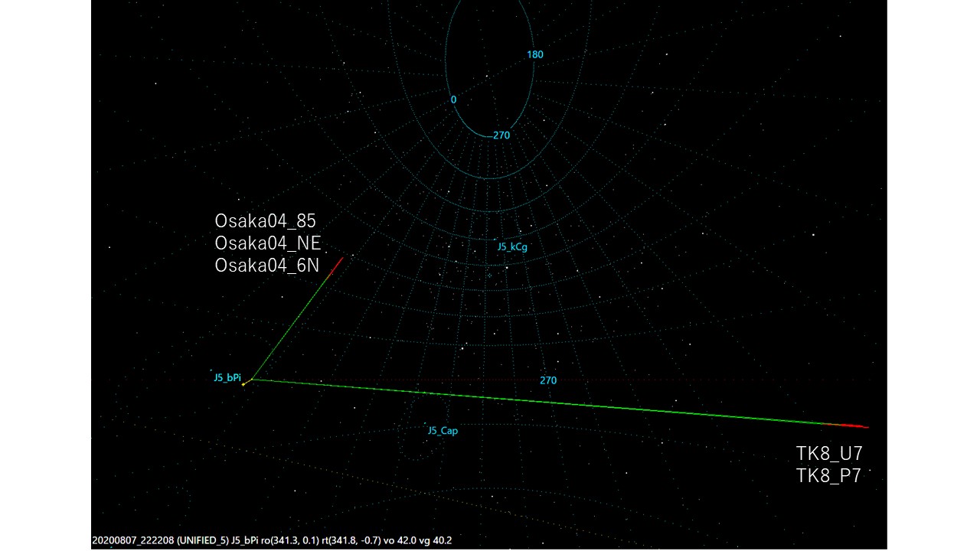
Task: Click the 270 label on red dotted line
Action: coord(548,380)
